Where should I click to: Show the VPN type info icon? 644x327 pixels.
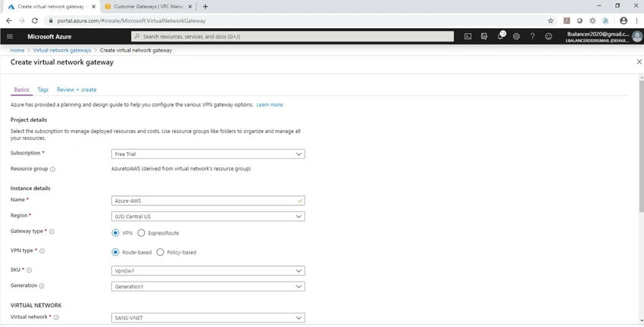point(42,251)
